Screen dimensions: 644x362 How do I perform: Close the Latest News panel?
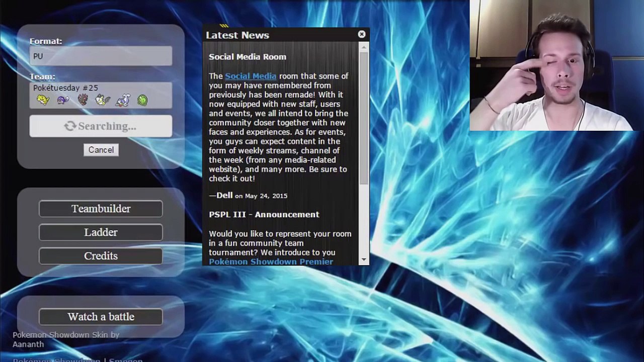362,34
